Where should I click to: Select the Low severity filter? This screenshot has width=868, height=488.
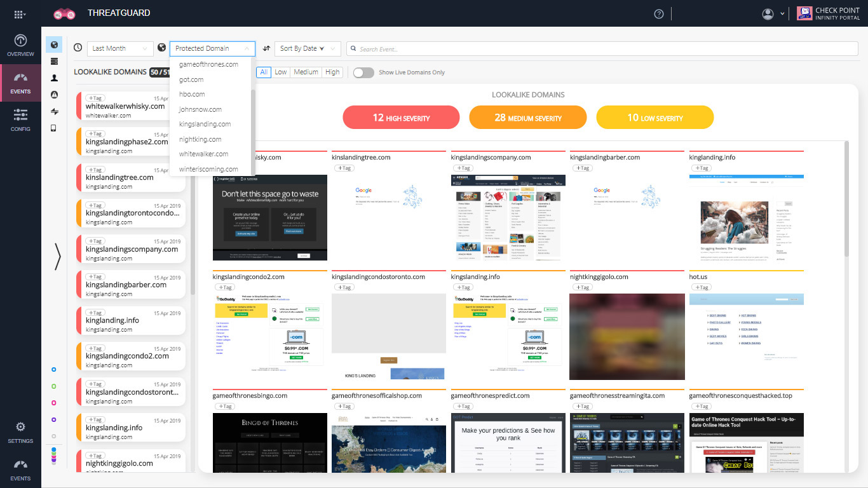(x=281, y=72)
